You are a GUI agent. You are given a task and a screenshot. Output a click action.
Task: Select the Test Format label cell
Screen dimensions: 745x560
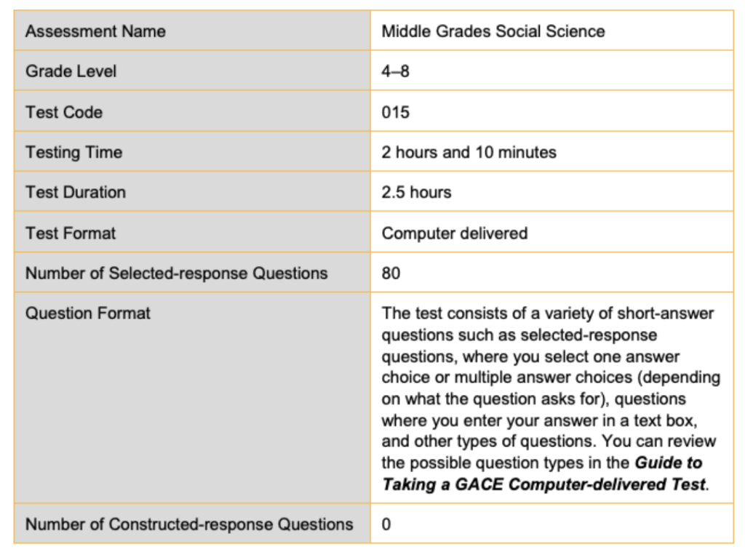click(71, 233)
